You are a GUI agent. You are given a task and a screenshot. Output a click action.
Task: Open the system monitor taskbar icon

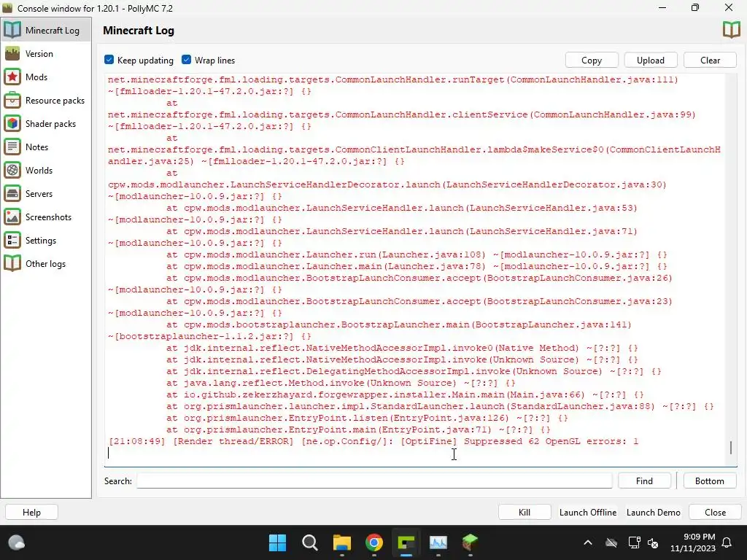click(438, 542)
